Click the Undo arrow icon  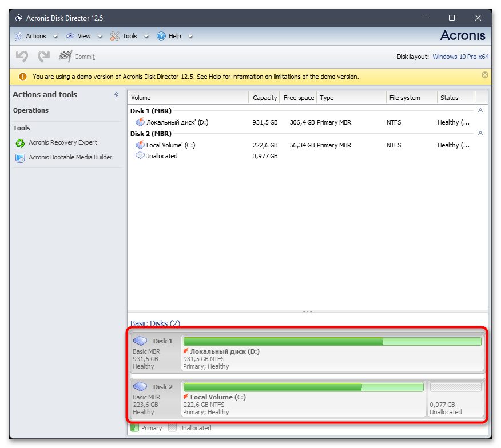click(x=22, y=56)
